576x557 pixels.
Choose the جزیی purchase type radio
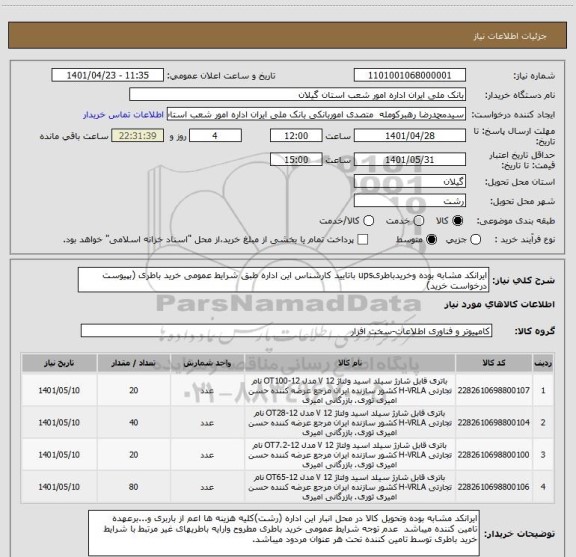476,240
